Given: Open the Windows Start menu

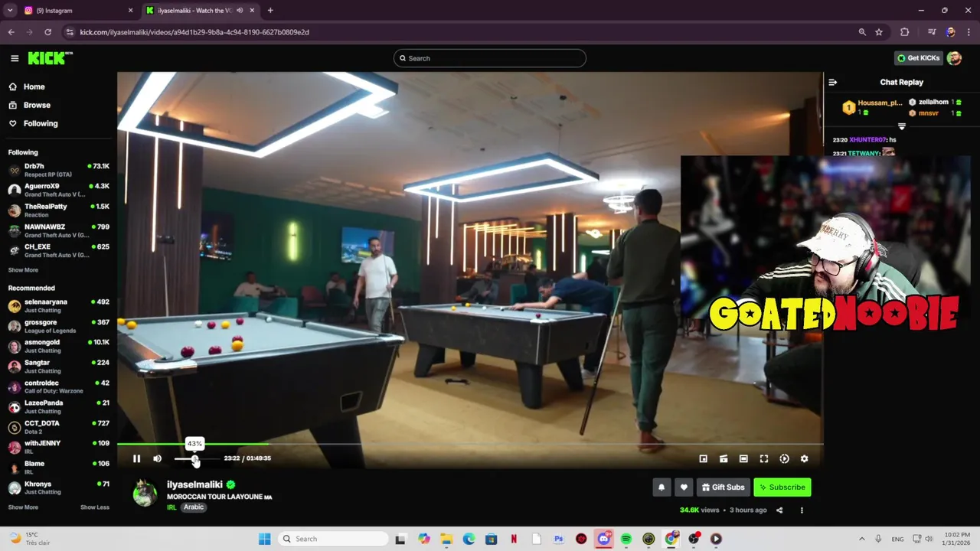Looking at the screenshot, I should 264,539.
